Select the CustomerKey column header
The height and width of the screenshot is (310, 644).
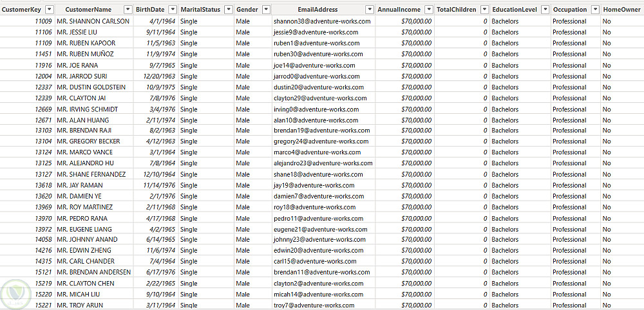[x=21, y=10]
